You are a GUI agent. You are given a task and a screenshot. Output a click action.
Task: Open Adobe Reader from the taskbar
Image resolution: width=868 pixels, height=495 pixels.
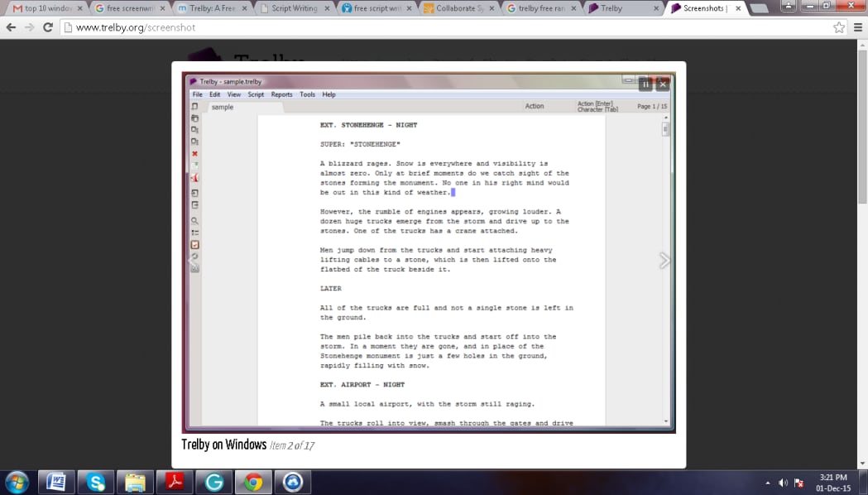[175, 483]
